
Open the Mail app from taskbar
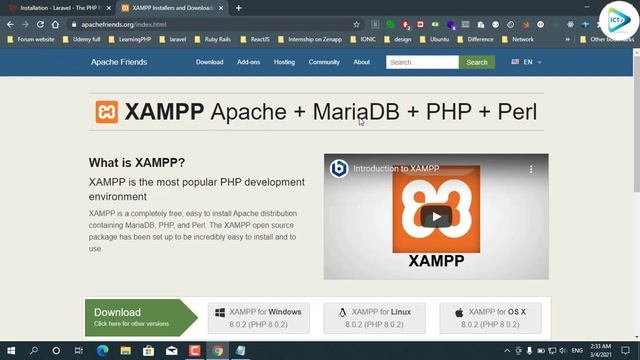pyautogui.click(x=171, y=351)
